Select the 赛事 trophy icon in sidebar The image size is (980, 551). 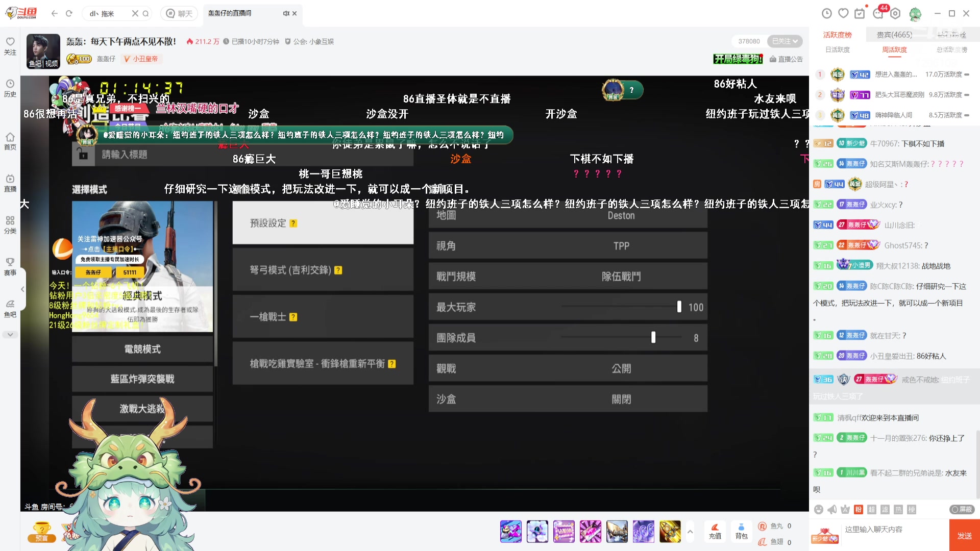coord(10,265)
